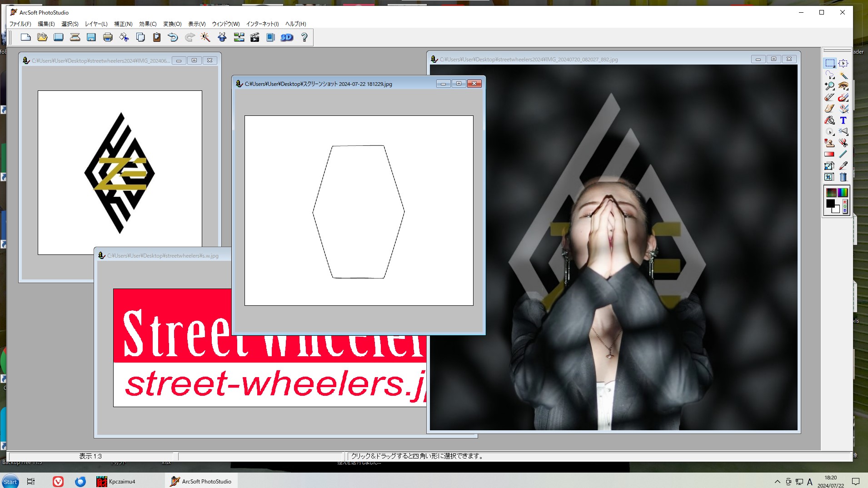Open the color grid swatches palette
The height and width of the screenshot is (488, 868).
[x=831, y=192]
